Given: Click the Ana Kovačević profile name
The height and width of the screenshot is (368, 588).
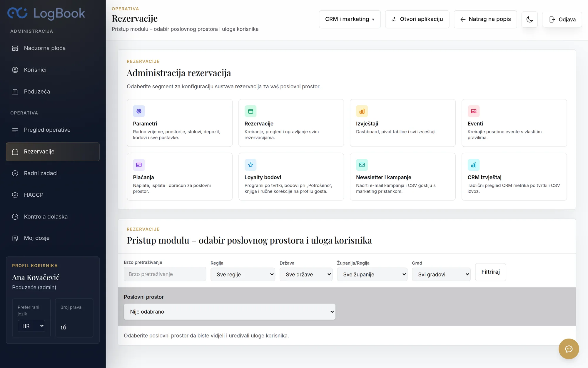Looking at the screenshot, I should [x=36, y=277].
